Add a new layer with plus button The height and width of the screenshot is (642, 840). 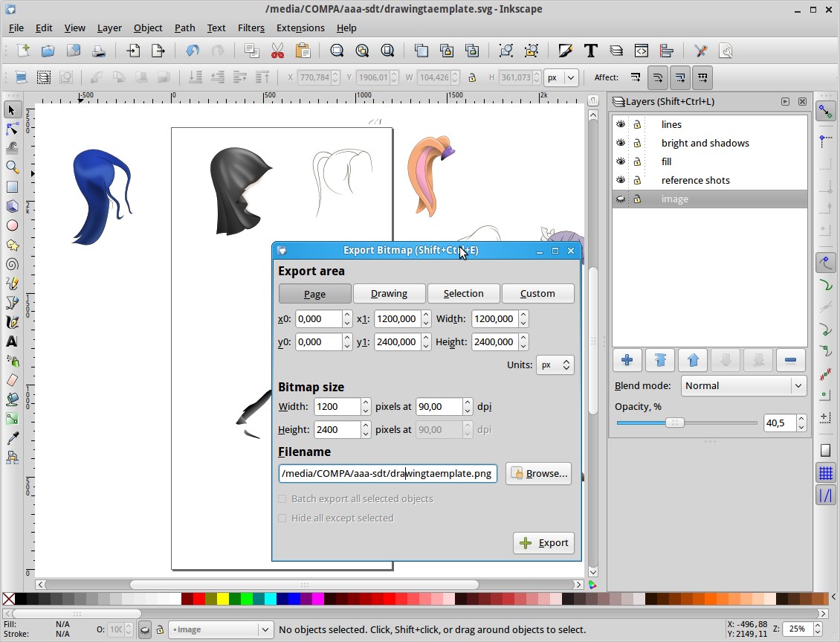[x=627, y=360]
